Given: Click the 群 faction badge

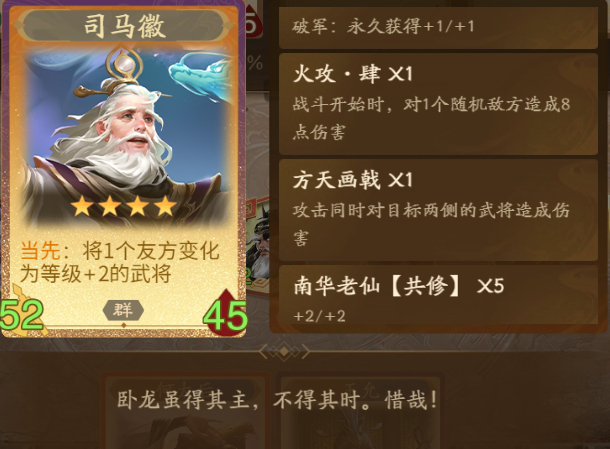Looking at the screenshot, I should pos(123,310).
